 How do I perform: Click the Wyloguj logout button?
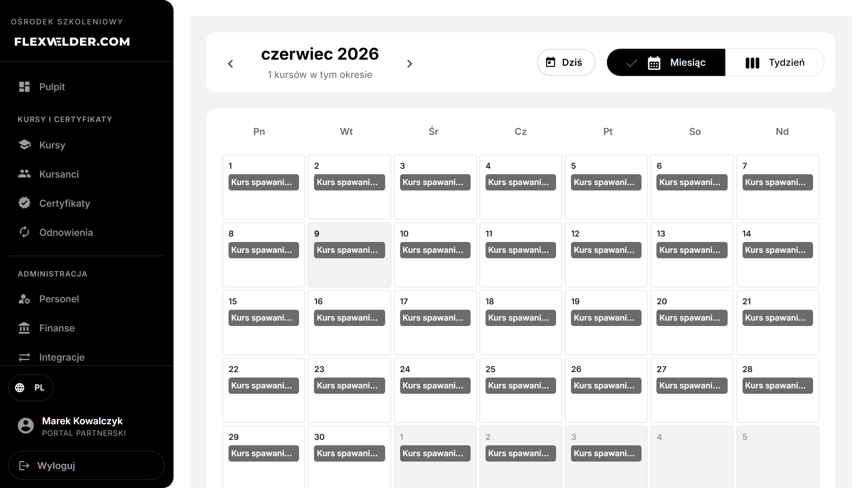(86, 465)
